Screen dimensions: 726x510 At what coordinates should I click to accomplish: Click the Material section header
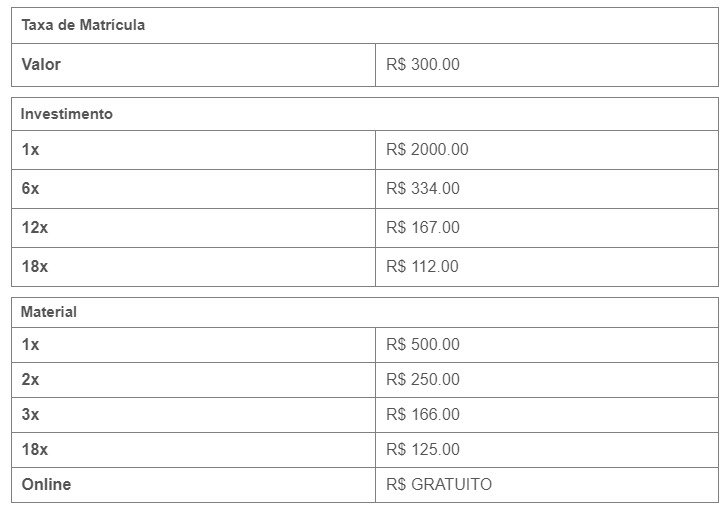pos(49,312)
